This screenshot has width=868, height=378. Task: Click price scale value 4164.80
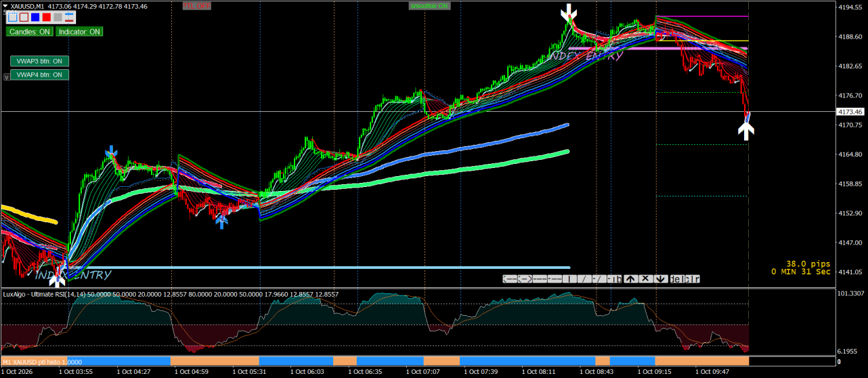tap(850, 154)
